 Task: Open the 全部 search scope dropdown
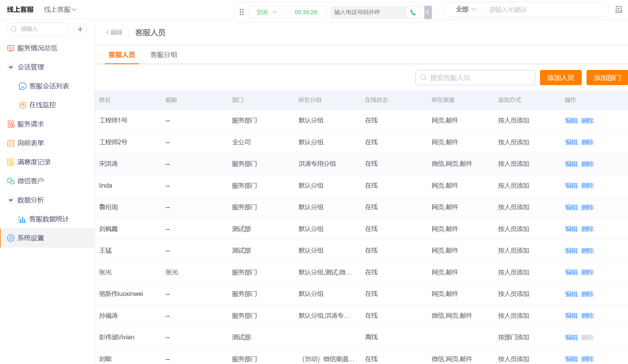pos(466,10)
